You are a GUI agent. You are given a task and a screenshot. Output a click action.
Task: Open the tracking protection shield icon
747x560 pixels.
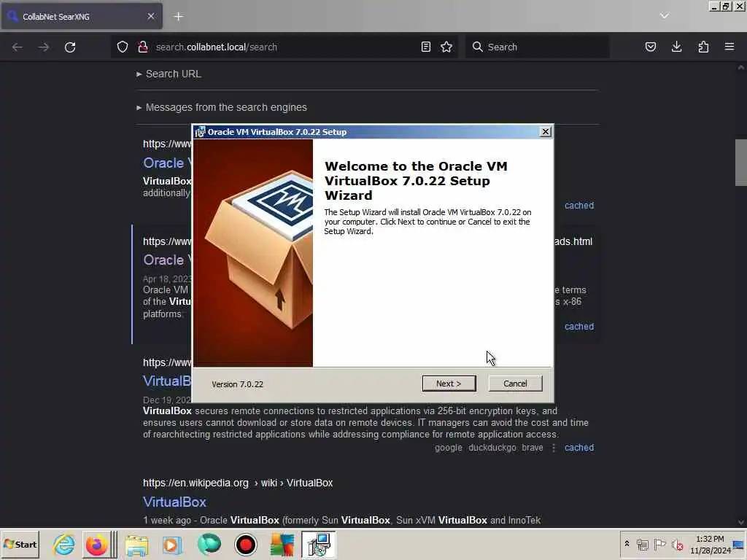point(123,47)
